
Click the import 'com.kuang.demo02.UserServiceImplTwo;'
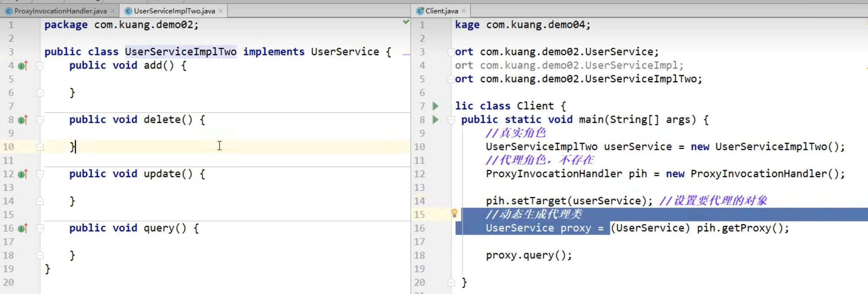[x=591, y=79]
